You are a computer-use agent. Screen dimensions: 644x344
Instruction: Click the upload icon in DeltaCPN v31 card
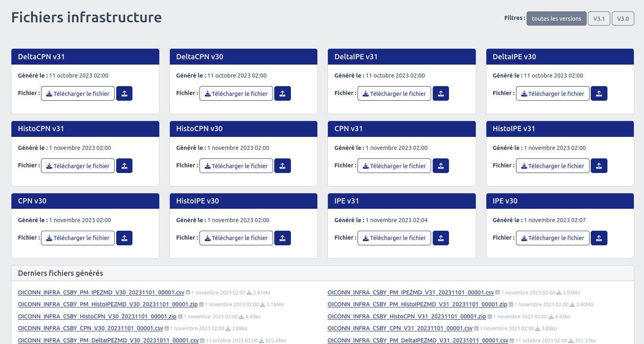pos(124,93)
